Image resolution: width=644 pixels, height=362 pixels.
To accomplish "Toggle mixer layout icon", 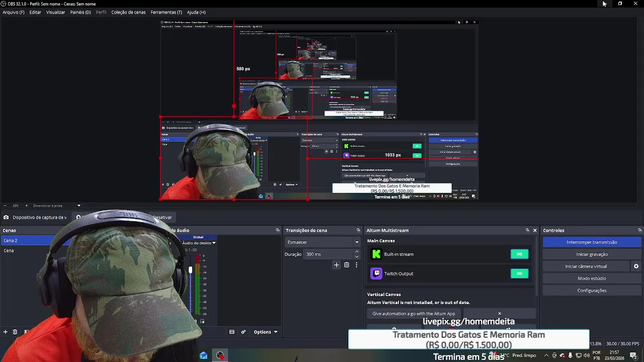I will point(232,332).
